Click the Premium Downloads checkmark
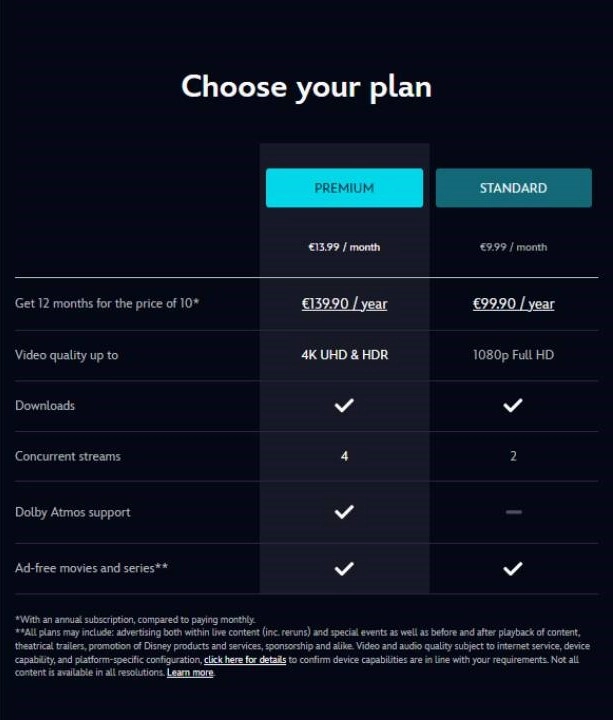Viewport: 613px width, 720px height. click(x=344, y=405)
